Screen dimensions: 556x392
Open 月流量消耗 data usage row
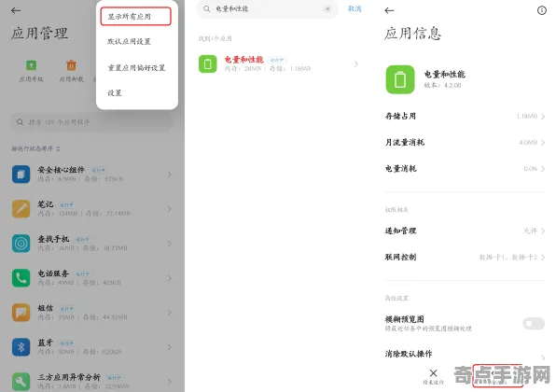(x=465, y=142)
